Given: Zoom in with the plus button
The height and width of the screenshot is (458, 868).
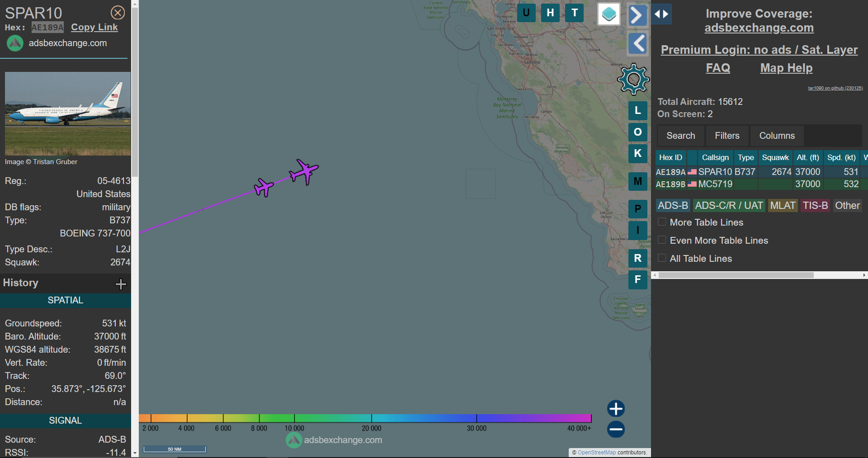Looking at the screenshot, I should tap(616, 409).
